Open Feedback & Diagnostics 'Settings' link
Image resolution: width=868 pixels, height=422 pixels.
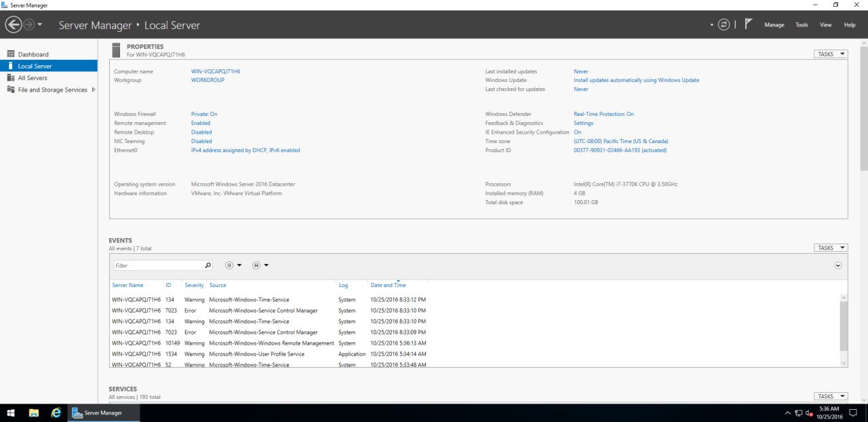click(583, 123)
